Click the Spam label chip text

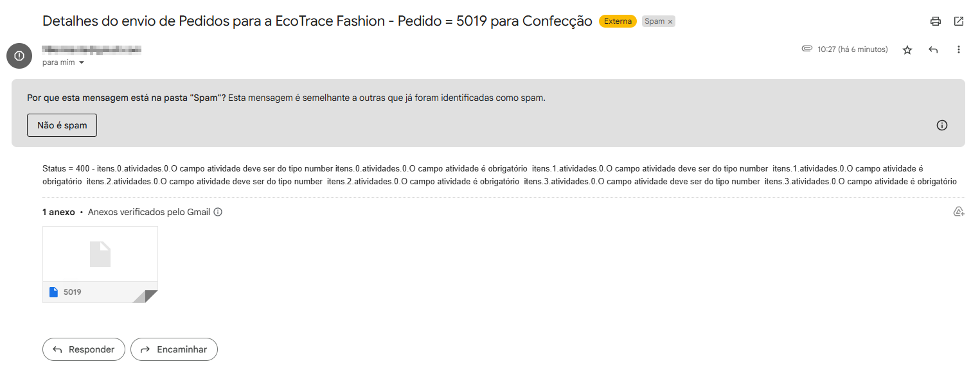[654, 21]
